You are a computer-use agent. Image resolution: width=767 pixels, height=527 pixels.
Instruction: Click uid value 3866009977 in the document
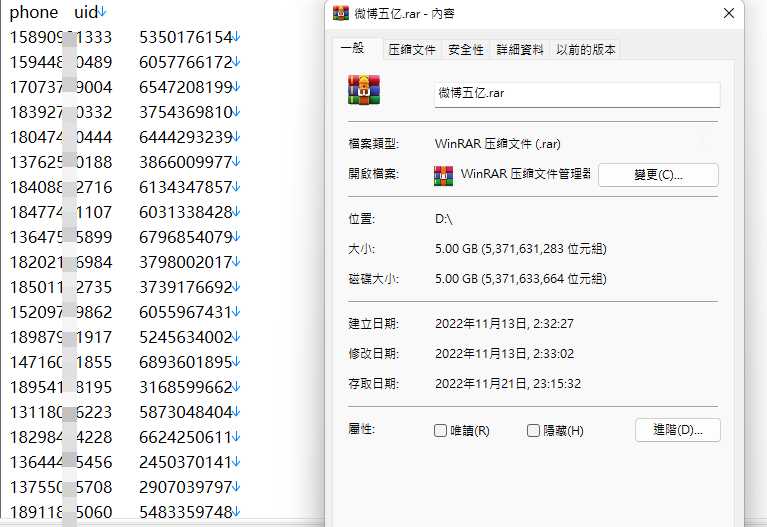pyautogui.click(x=185, y=162)
